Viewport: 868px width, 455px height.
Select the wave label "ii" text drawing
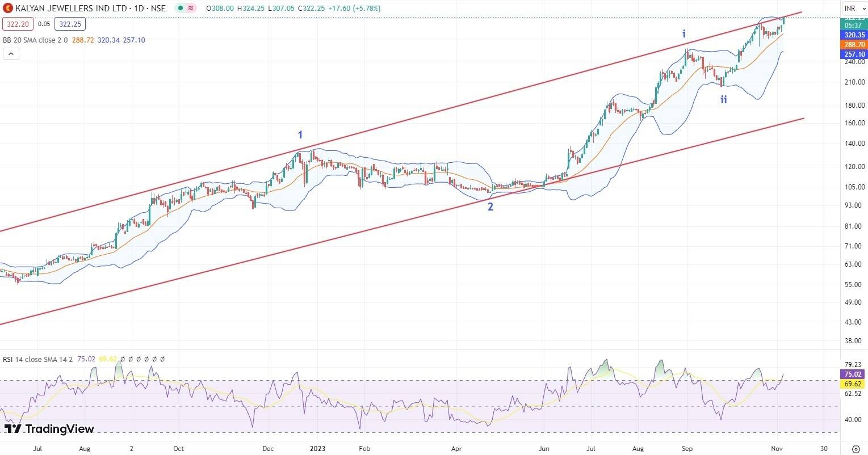pos(724,100)
